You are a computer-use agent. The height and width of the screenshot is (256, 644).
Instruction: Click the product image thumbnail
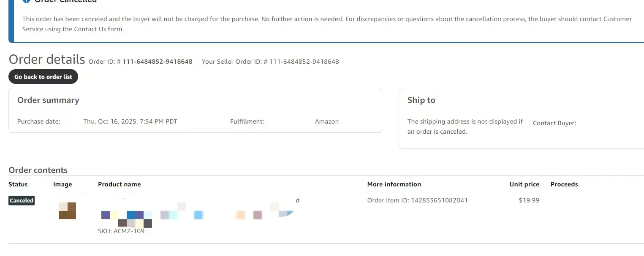tap(67, 211)
